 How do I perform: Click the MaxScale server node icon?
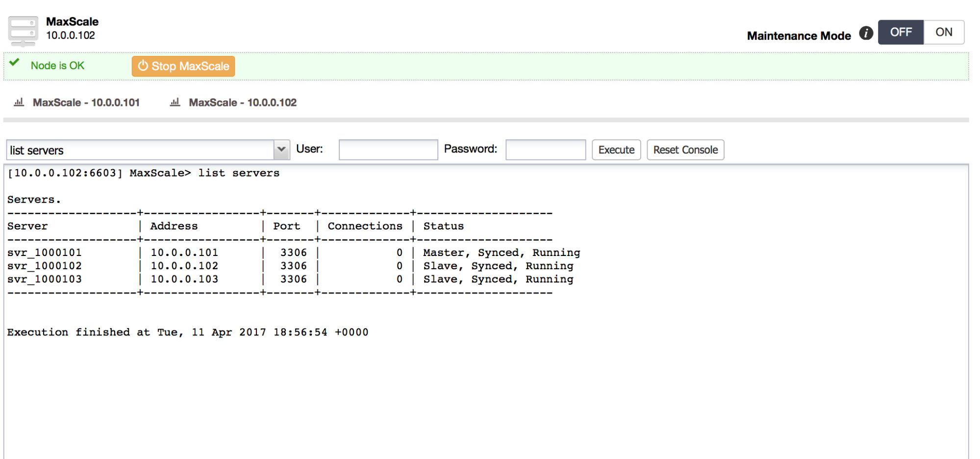pos(23,31)
